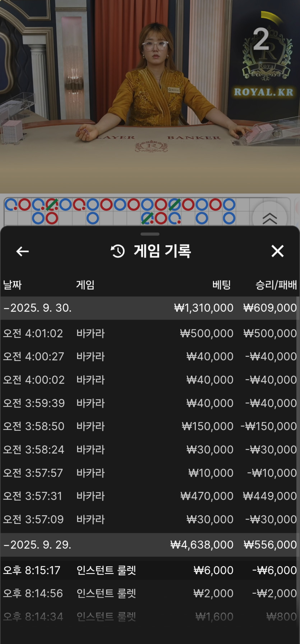Open the 오전 3:57:09 baccarat record
Viewport: 300px width, 644px height.
(150, 519)
